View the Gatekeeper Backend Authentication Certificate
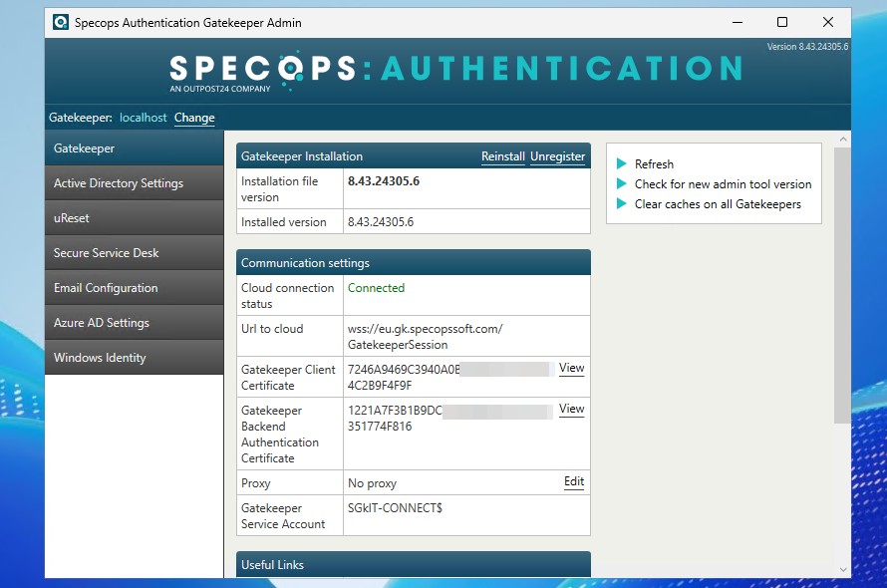 [571, 409]
